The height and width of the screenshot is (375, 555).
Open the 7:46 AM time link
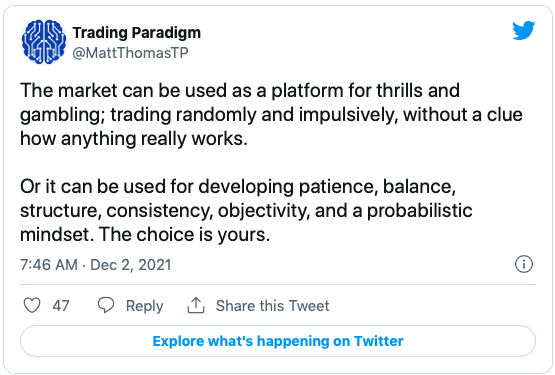point(49,265)
